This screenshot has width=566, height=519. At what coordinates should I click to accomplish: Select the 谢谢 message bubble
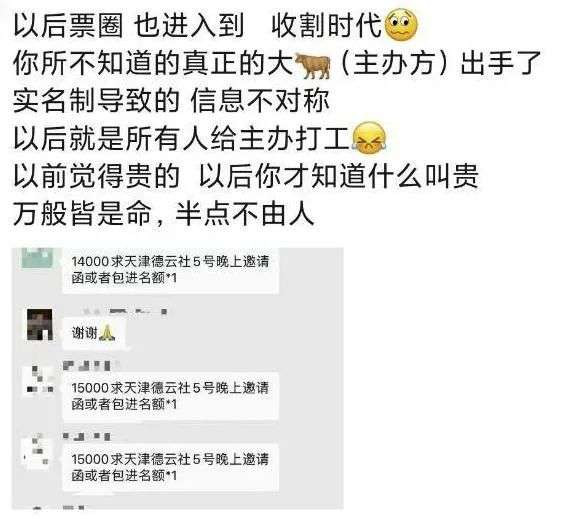tap(94, 333)
